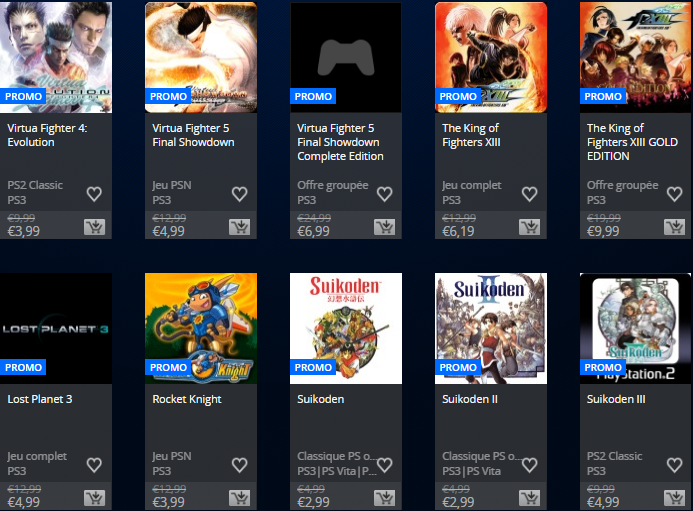Add The King of Fighters XIII to cart
693x511 pixels.
[530, 227]
